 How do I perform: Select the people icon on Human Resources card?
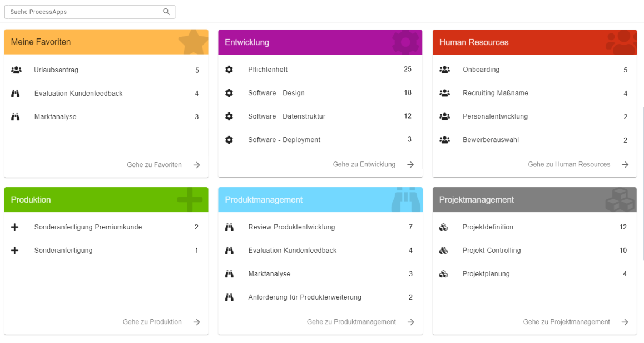[x=622, y=42]
